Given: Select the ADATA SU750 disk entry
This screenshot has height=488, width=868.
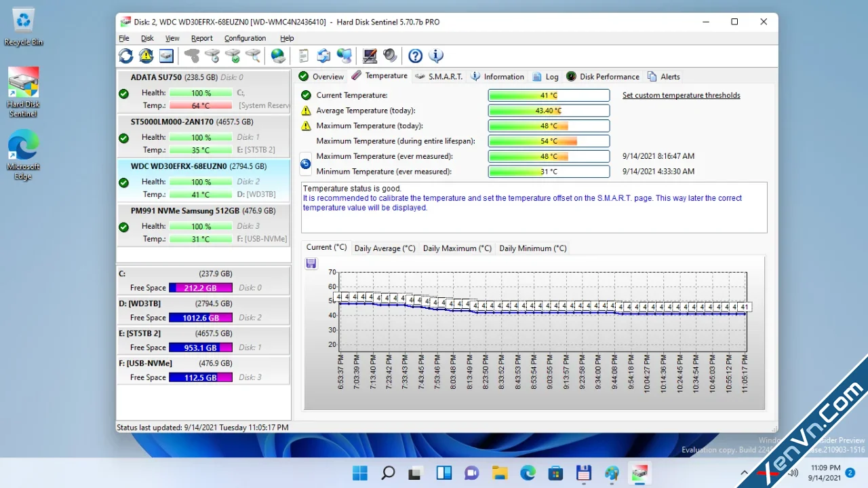Looking at the screenshot, I should [x=203, y=91].
